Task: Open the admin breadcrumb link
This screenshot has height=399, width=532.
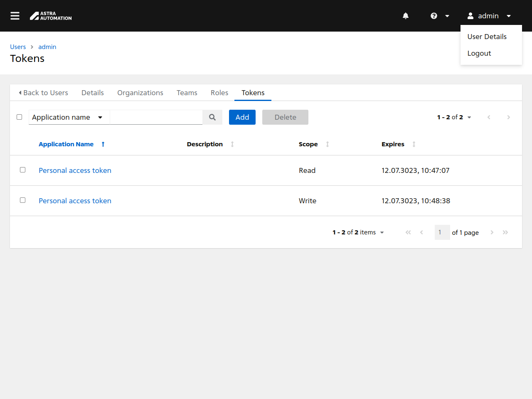Action: pyautogui.click(x=47, y=47)
